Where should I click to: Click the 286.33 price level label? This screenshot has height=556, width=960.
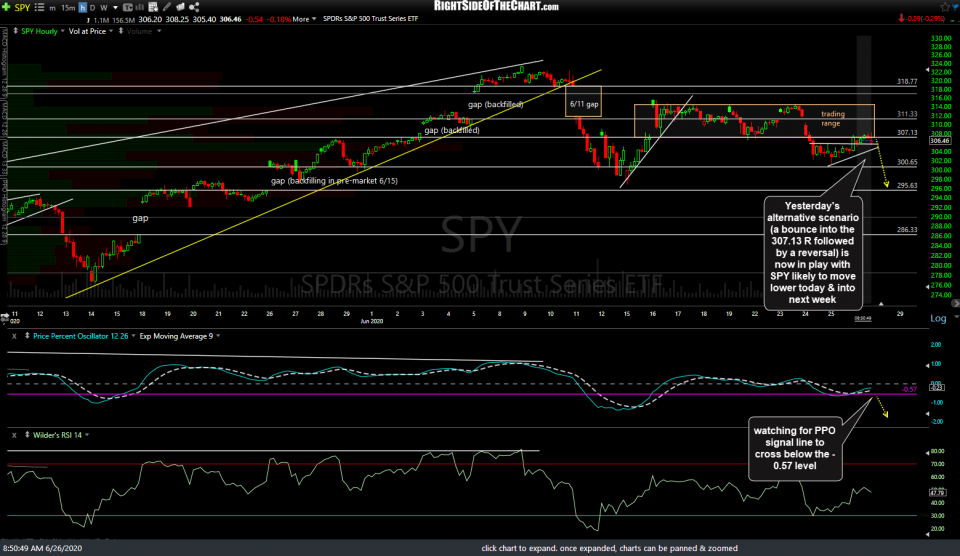(x=907, y=230)
